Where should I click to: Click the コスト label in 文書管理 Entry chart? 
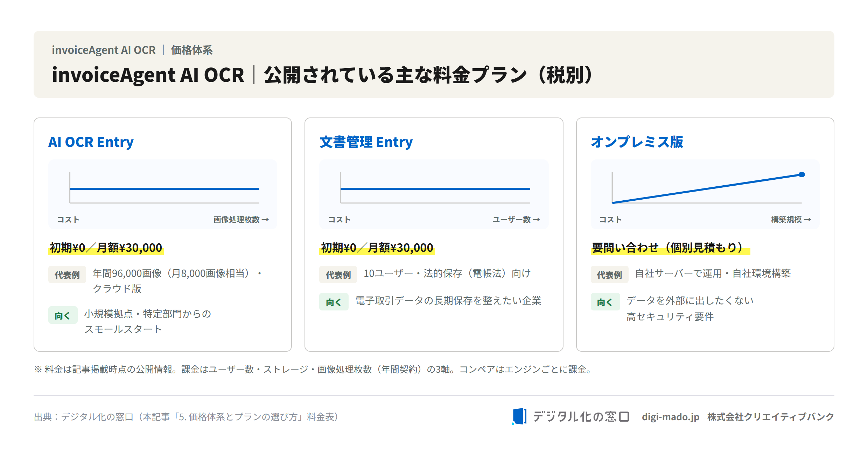[339, 220]
